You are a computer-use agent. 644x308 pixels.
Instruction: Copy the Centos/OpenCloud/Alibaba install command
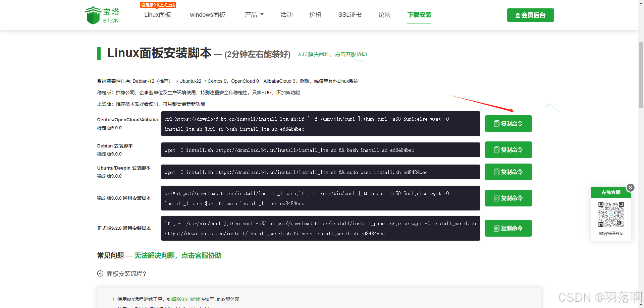(x=508, y=124)
